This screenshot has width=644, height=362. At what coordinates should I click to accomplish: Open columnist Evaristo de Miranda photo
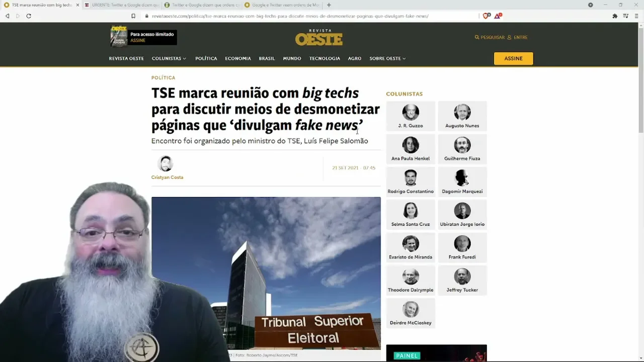pyautogui.click(x=411, y=244)
